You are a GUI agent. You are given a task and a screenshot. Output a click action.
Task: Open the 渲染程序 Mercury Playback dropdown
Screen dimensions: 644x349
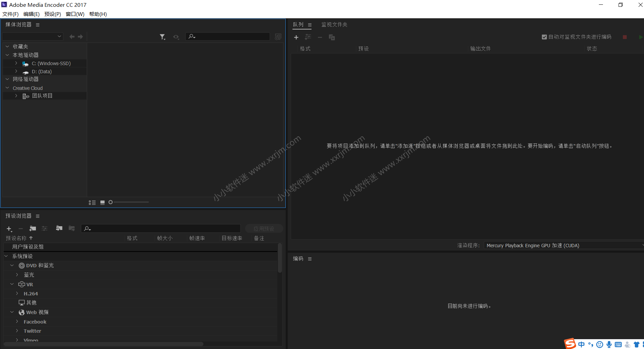point(564,246)
